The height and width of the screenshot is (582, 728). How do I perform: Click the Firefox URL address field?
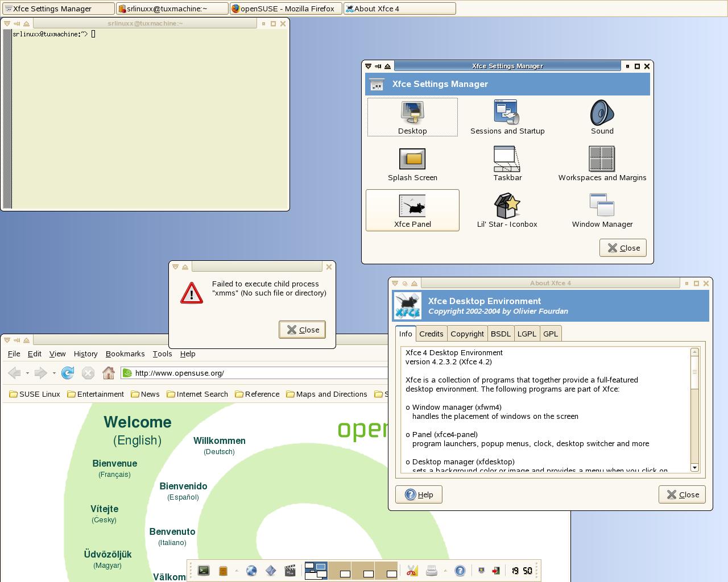point(254,373)
